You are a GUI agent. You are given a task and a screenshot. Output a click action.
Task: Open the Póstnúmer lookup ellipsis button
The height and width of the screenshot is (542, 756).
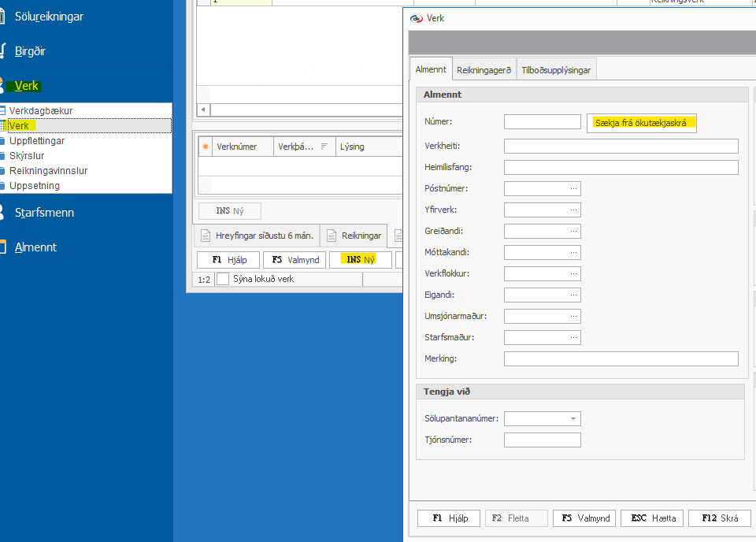pyautogui.click(x=574, y=188)
